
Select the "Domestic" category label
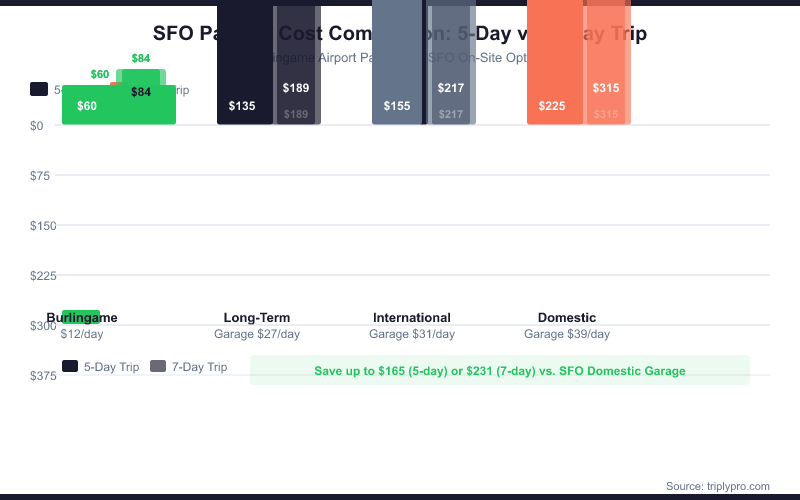pyautogui.click(x=567, y=318)
